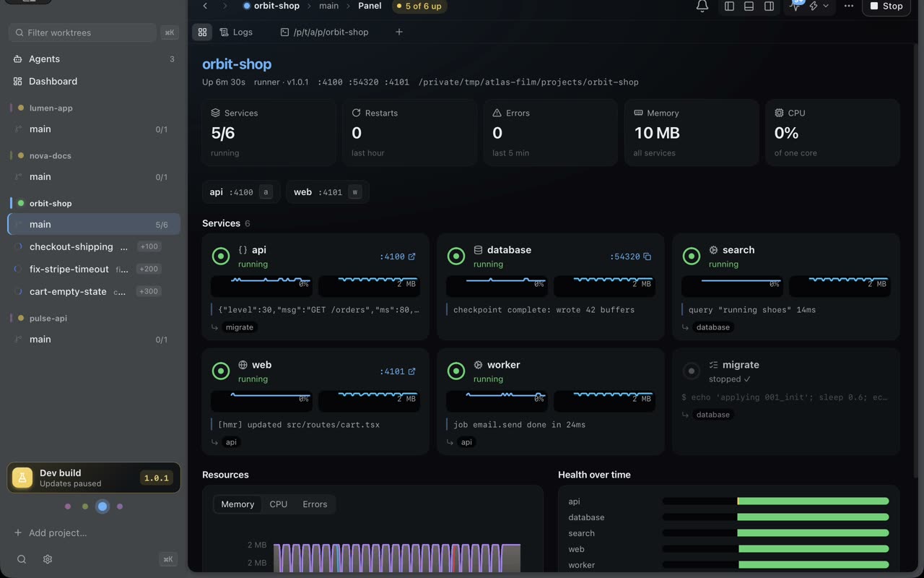Expand the pulse-api project group
The image size is (924, 578).
click(x=48, y=318)
